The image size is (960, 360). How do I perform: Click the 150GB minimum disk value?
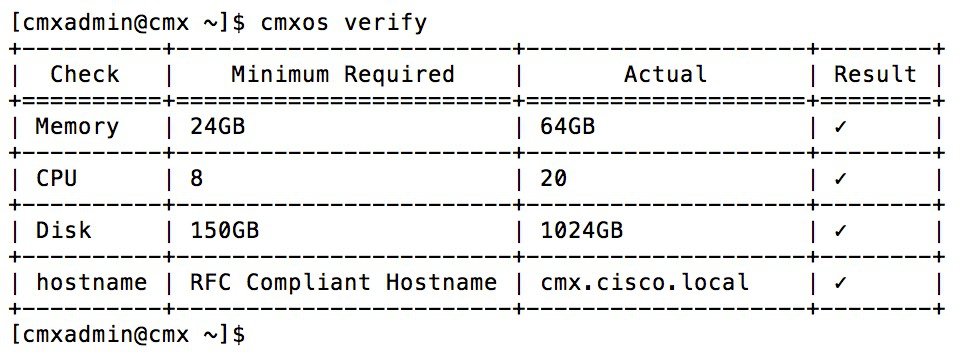[225, 230]
